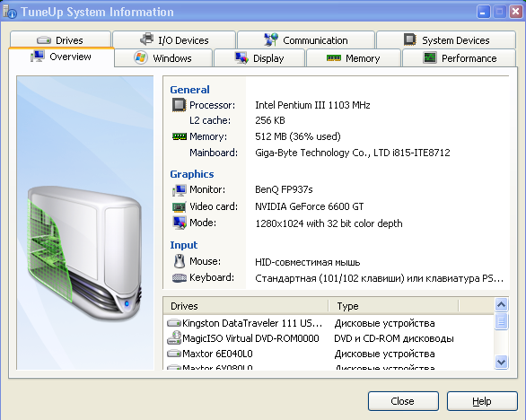Click the Input section heading
The width and height of the screenshot is (526, 420).
(x=183, y=245)
